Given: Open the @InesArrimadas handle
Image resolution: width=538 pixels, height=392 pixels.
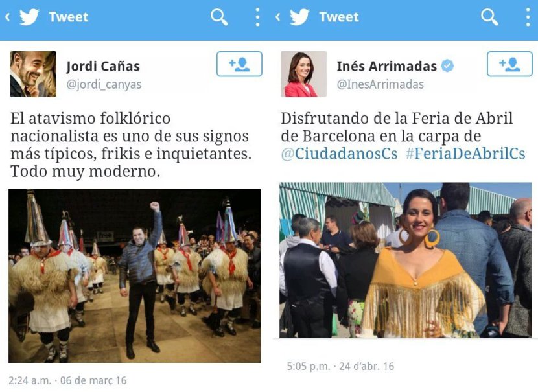Looking at the screenshot, I should (380, 84).
